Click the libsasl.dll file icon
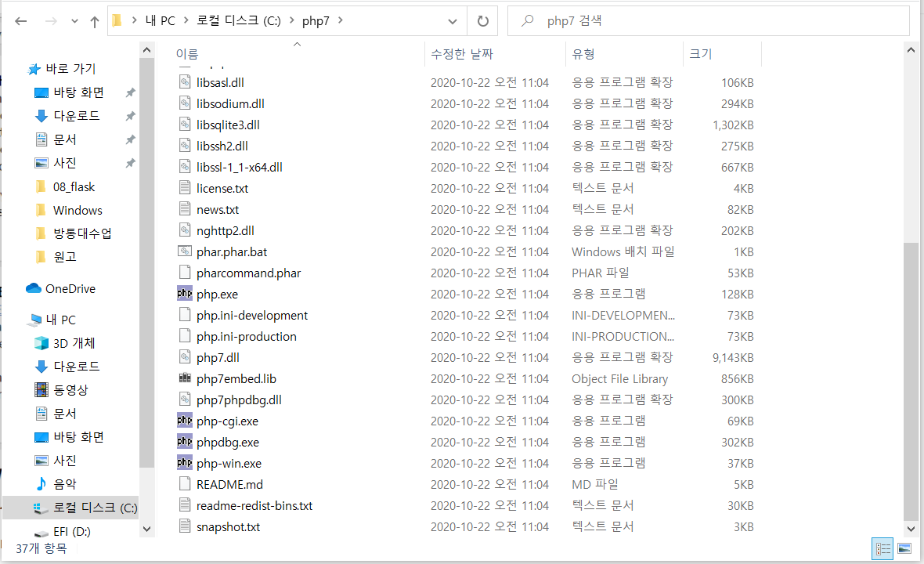This screenshot has height=564, width=924. (x=185, y=82)
